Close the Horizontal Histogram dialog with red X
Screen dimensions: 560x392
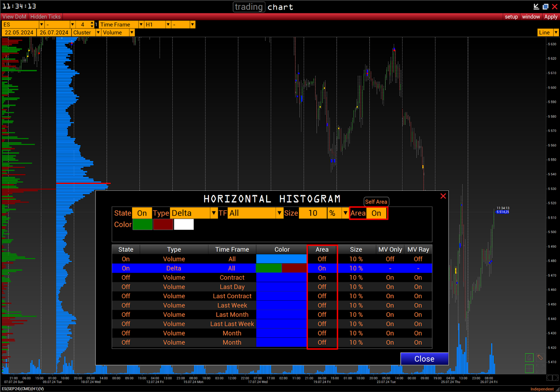click(443, 196)
